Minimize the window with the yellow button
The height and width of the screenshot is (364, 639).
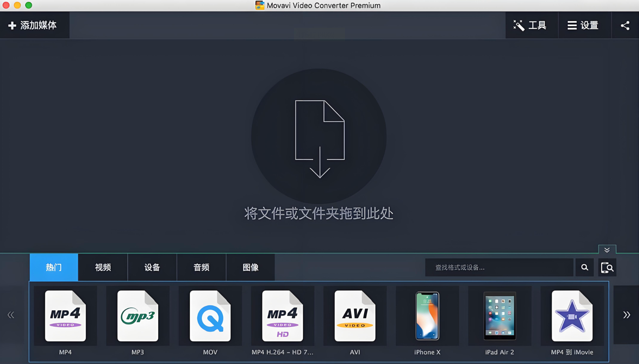pos(17,5)
